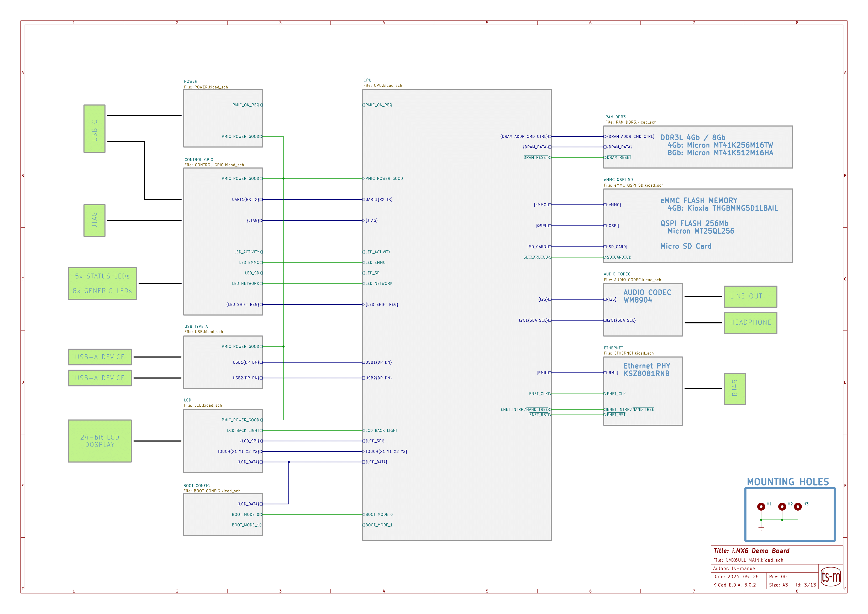
Task: Select mounting hole H2 symbol
Action: (x=782, y=507)
